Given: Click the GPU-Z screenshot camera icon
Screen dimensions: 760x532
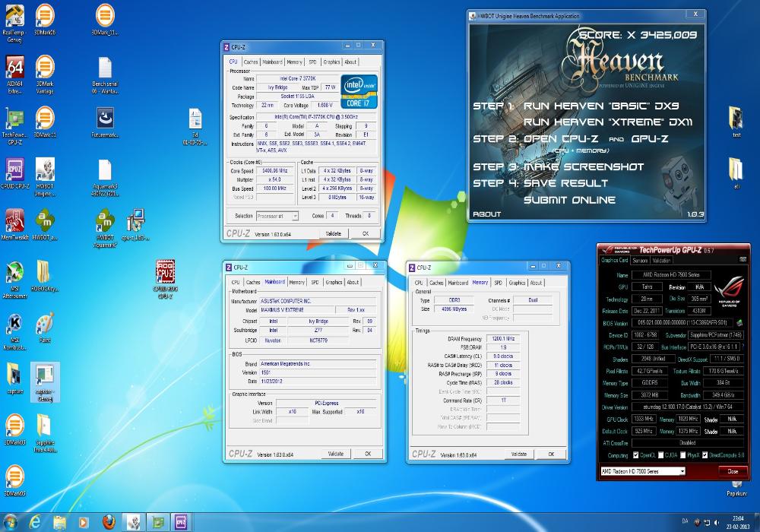Looking at the screenshot, I should [x=743, y=260].
